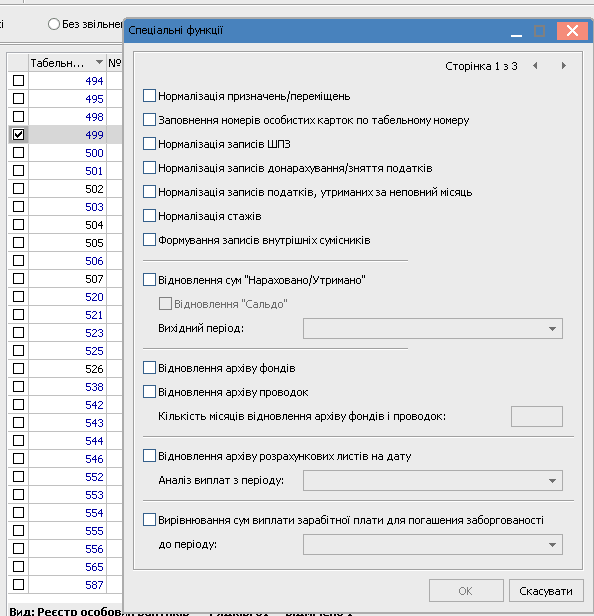Click personnel number 544
Screen dimensions: 594x616
[x=94, y=441]
